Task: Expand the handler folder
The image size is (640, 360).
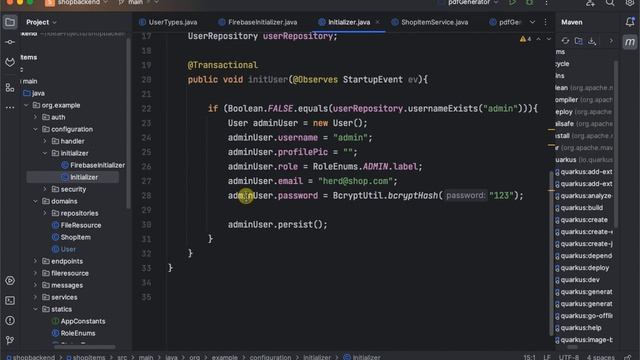Action: pyautogui.click(x=45, y=141)
